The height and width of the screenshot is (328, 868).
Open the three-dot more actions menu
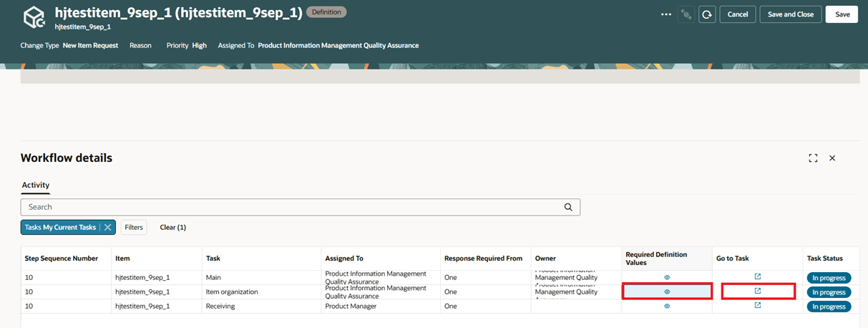(666, 14)
